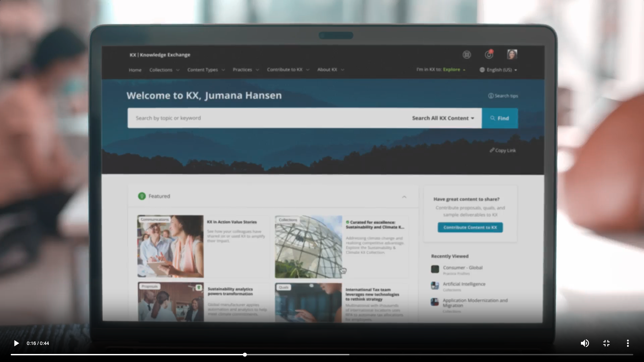Mute the video volume speaker icon
The image size is (644, 362).
[x=585, y=343]
